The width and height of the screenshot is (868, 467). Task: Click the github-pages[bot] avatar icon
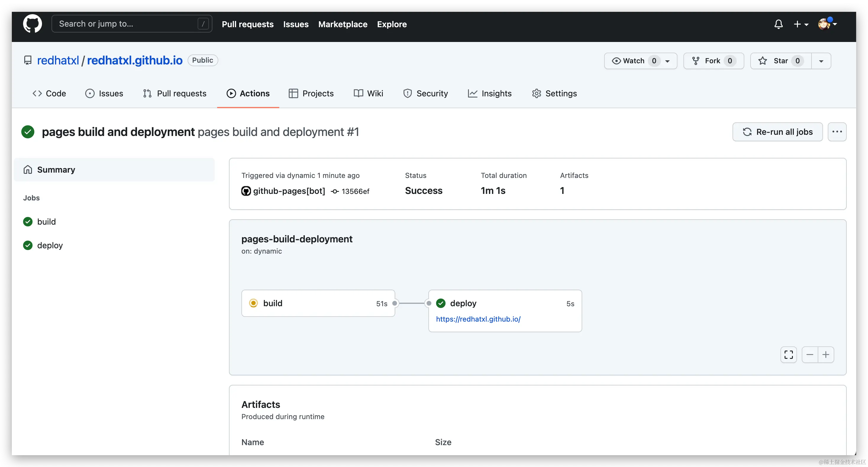[x=246, y=191]
